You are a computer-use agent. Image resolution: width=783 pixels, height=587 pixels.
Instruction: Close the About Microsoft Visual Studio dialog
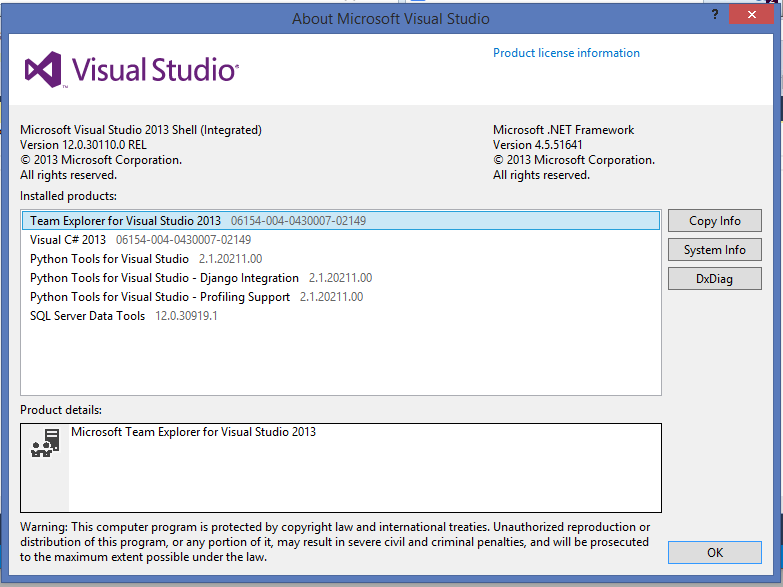click(752, 14)
